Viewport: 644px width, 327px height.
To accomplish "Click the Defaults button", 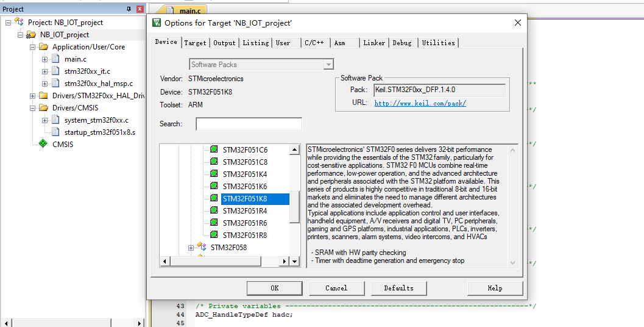I will tap(399, 288).
